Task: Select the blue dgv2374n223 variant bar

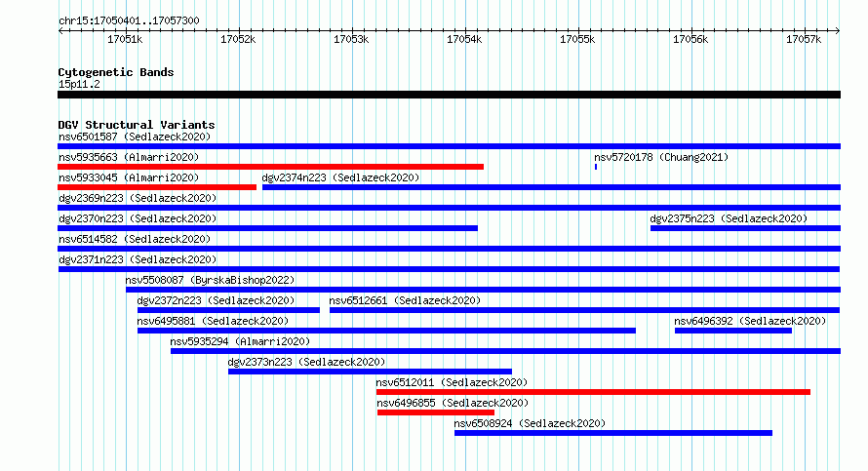Action: pos(551,187)
